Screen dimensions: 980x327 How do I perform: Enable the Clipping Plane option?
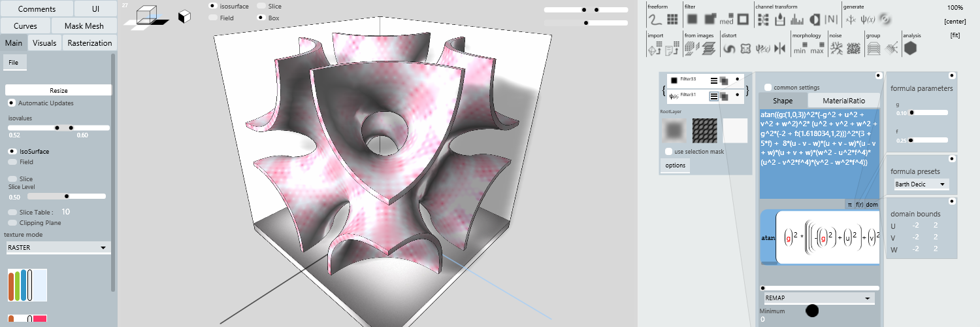pos(11,222)
